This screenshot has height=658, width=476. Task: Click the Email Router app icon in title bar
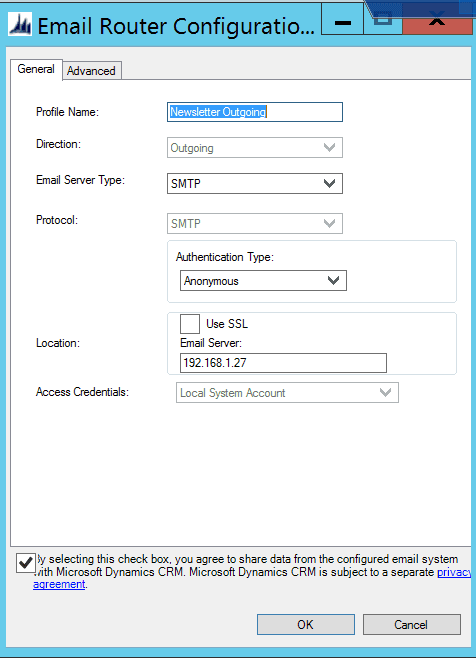pos(20,24)
